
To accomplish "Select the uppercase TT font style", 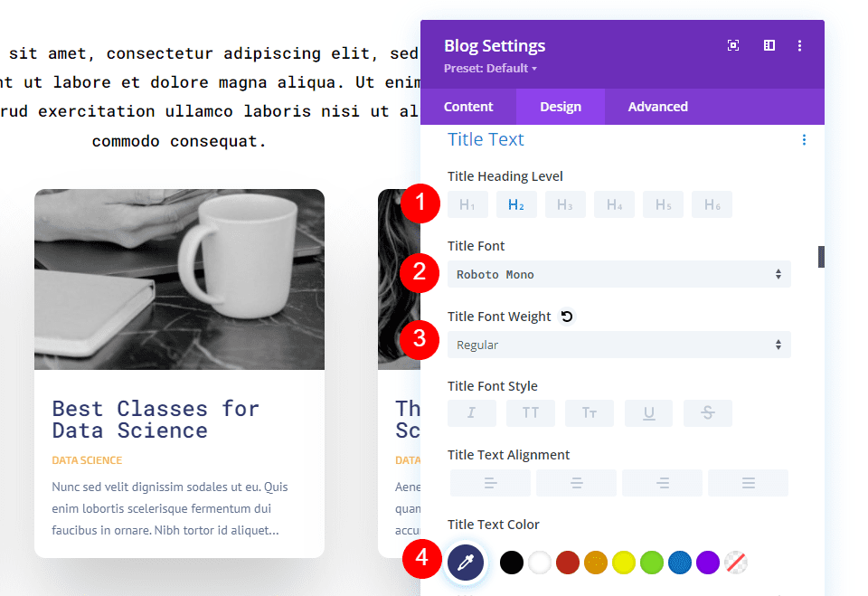I will (531, 412).
